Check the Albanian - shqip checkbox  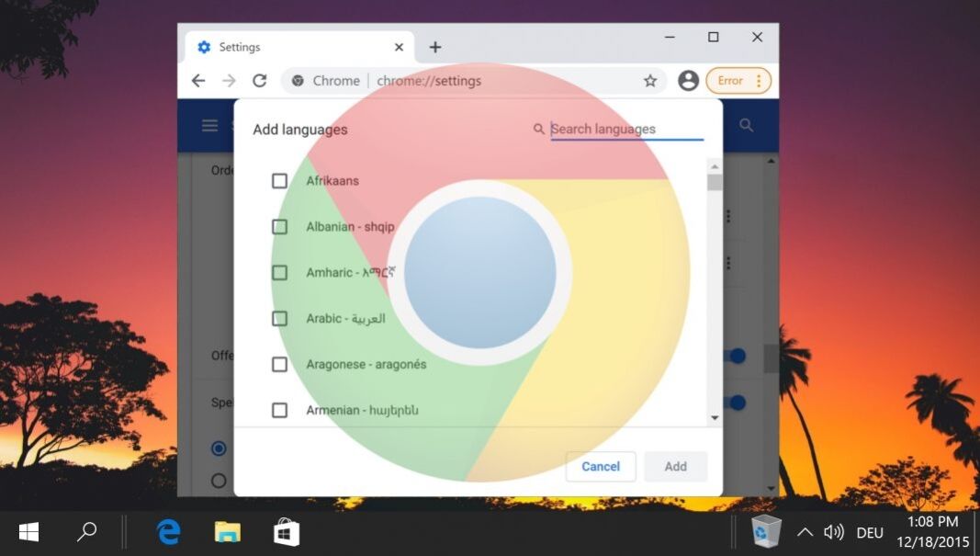tap(279, 226)
